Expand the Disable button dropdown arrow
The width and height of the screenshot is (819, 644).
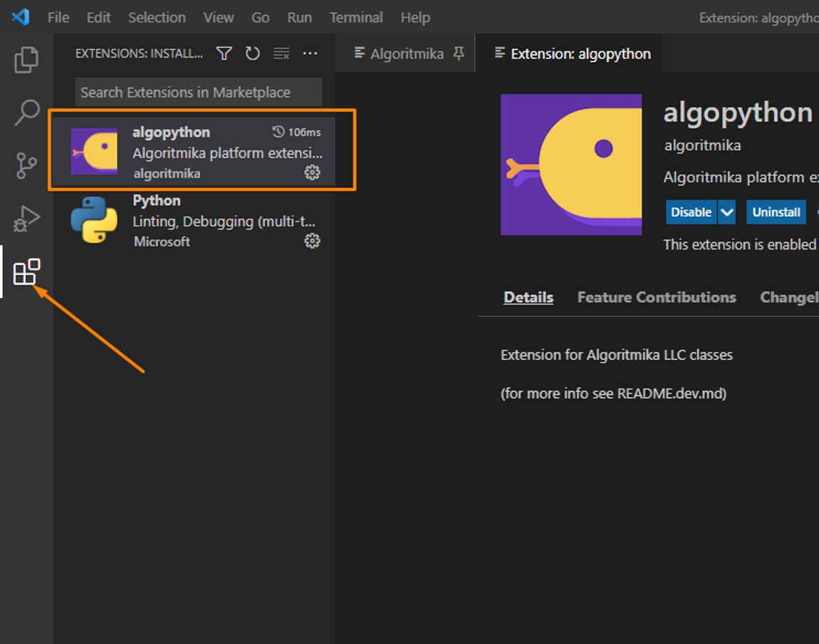(x=726, y=212)
